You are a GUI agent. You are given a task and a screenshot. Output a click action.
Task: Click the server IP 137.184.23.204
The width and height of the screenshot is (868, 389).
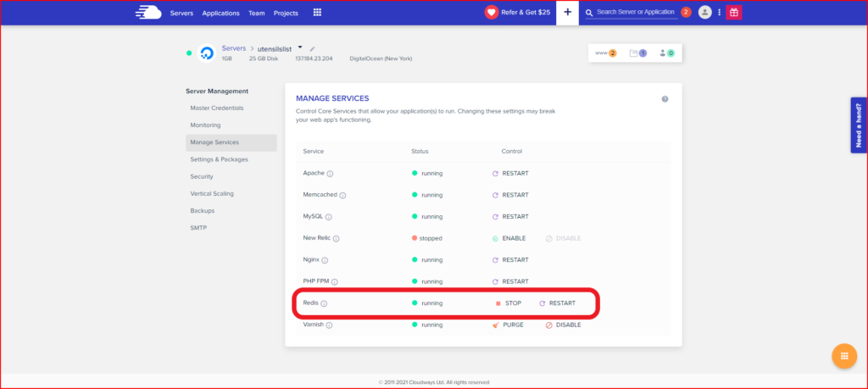(x=314, y=58)
